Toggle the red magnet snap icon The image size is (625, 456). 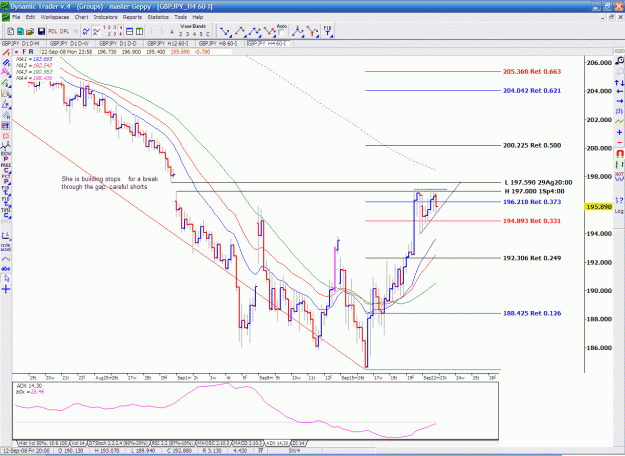(619, 153)
